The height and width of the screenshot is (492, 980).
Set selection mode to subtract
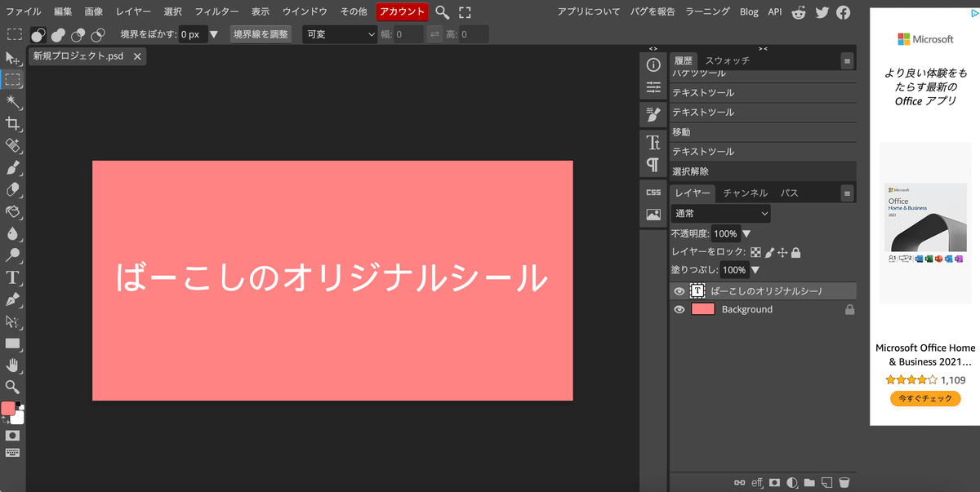pos(78,34)
